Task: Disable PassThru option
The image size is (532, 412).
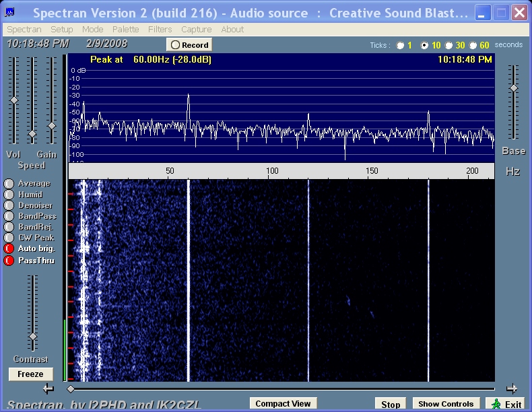Action: click(9, 261)
